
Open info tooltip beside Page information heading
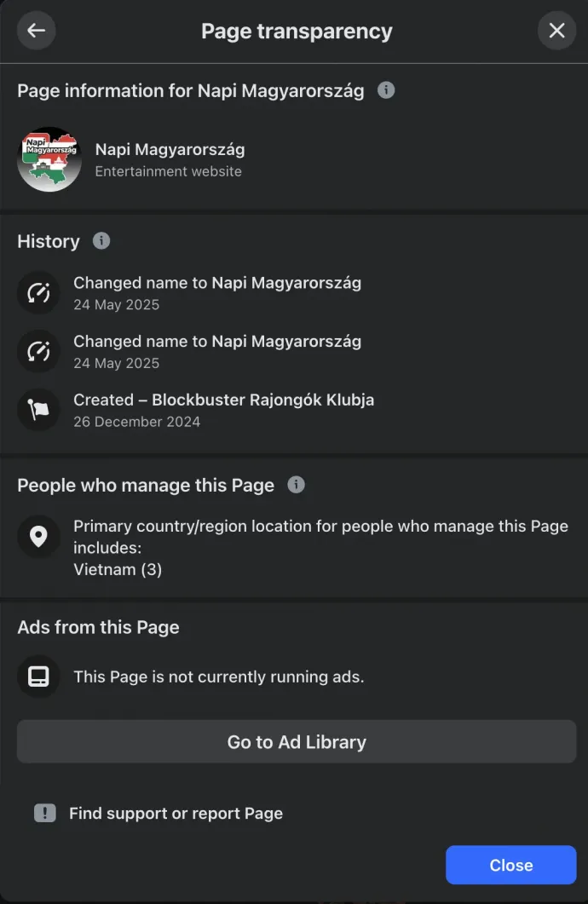point(385,89)
